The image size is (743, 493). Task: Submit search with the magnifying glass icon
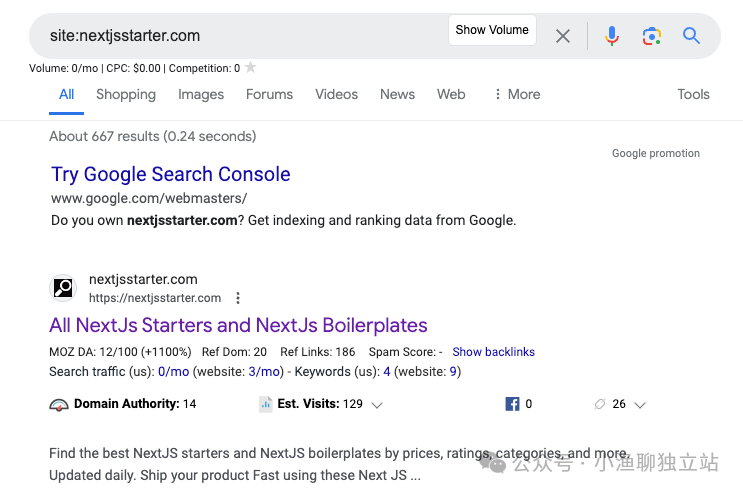[691, 36]
